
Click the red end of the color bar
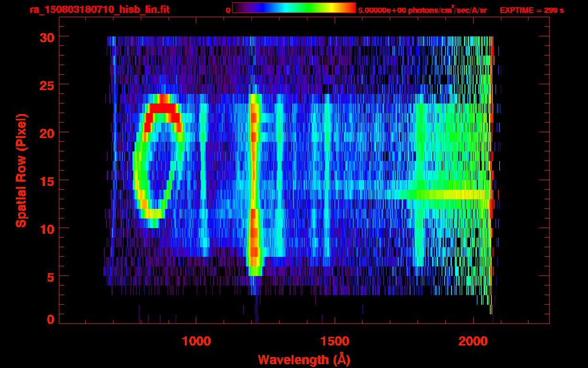(x=350, y=8)
